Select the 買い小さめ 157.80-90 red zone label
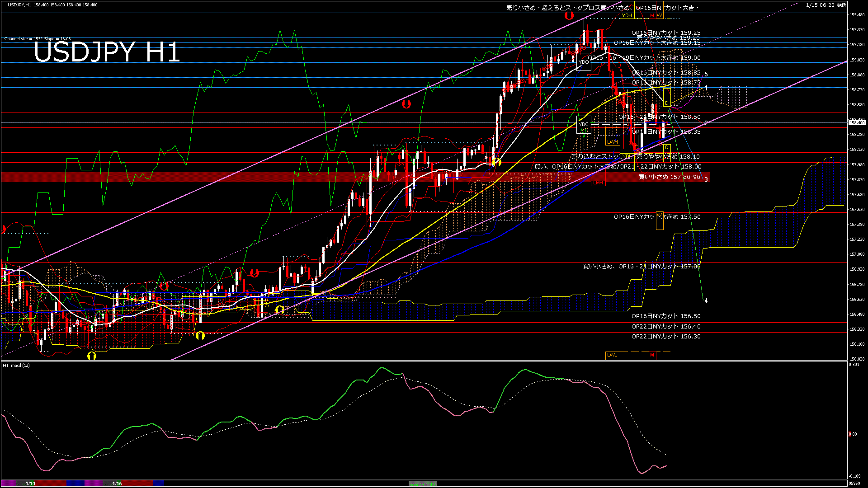 coord(670,177)
